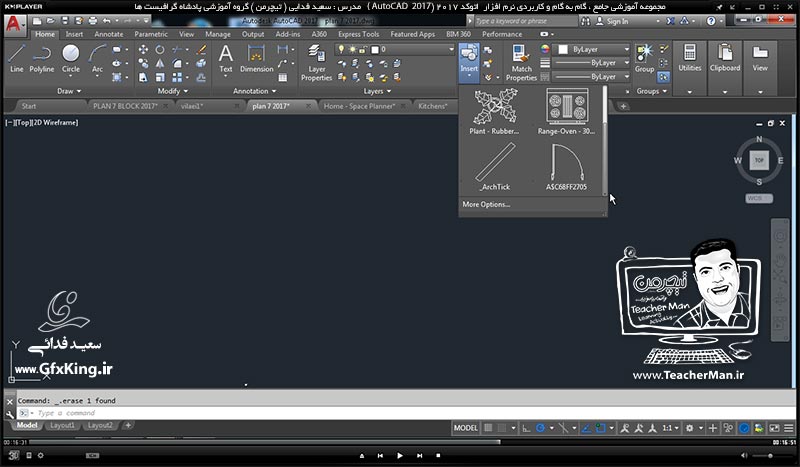Open the AutoCAD application menu logo
Image resolution: width=800 pixels, height=467 pixels.
pyautogui.click(x=14, y=24)
